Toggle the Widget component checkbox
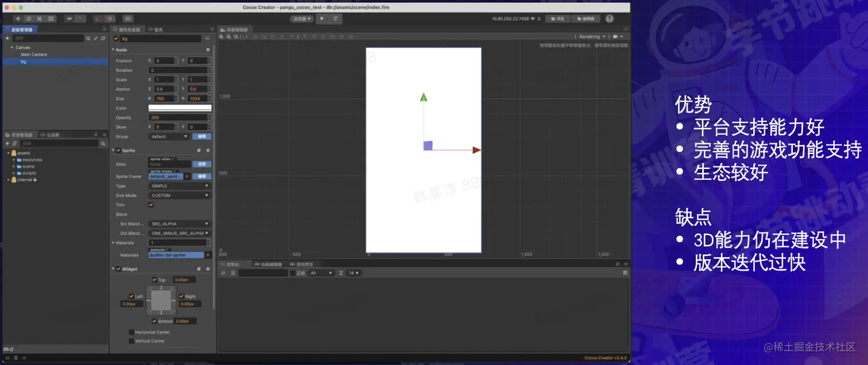The width and height of the screenshot is (868, 365). click(x=118, y=269)
